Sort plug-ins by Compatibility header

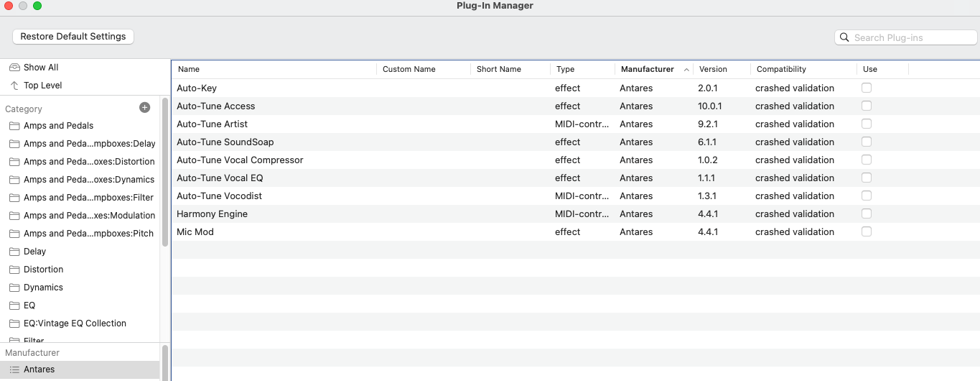[781, 70]
